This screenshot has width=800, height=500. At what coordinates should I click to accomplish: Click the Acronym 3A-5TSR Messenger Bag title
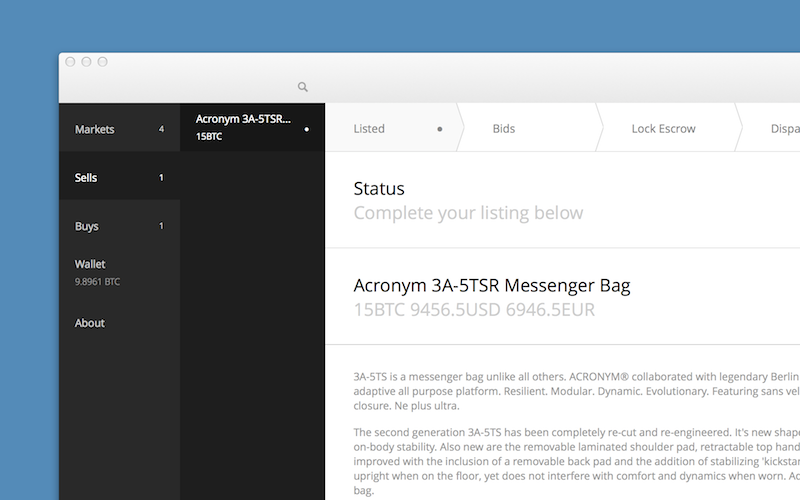492,286
